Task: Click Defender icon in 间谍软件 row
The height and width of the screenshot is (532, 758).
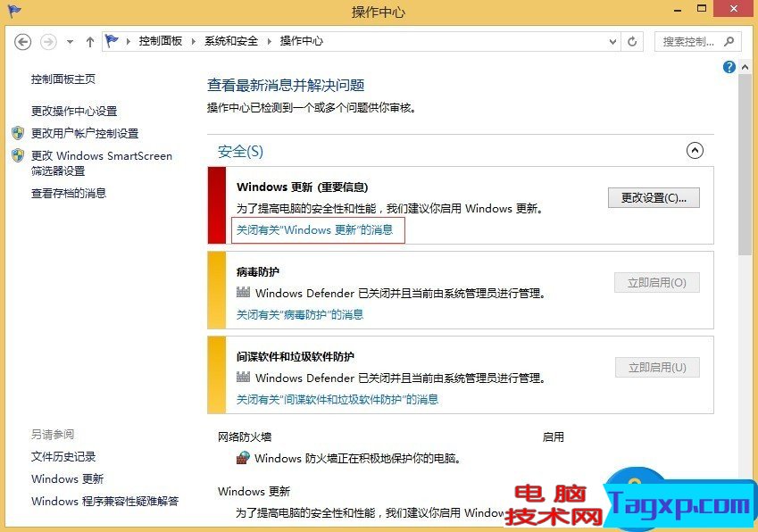Action: click(243, 377)
